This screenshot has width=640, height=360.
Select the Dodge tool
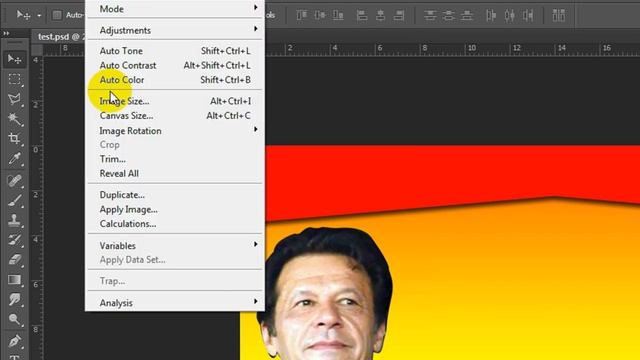pyautogui.click(x=14, y=319)
